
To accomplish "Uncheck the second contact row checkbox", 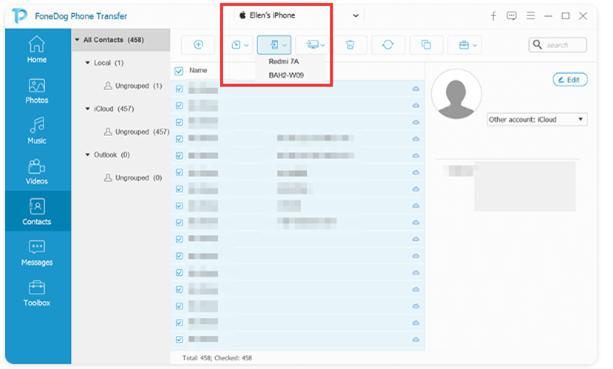I will (179, 106).
